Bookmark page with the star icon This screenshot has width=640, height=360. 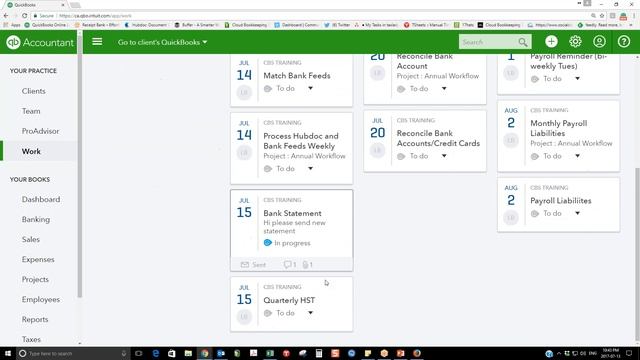602,16
